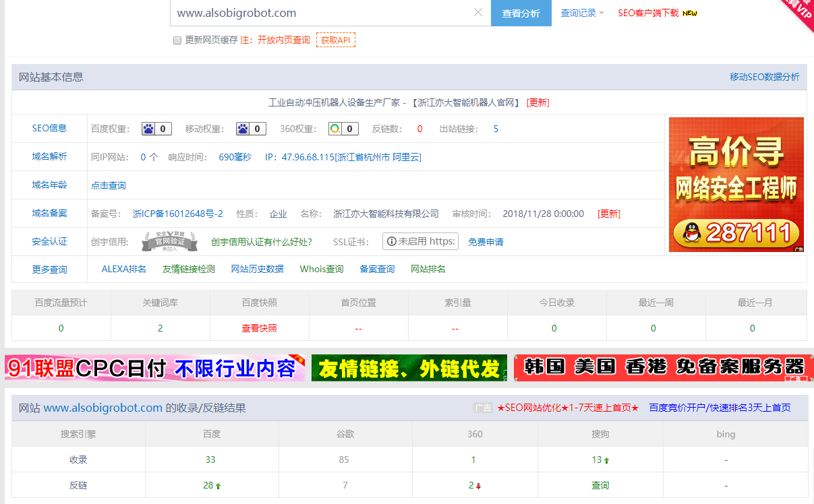Click the Baidu weight paw icon
This screenshot has width=814, height=504.
(148, 129)
